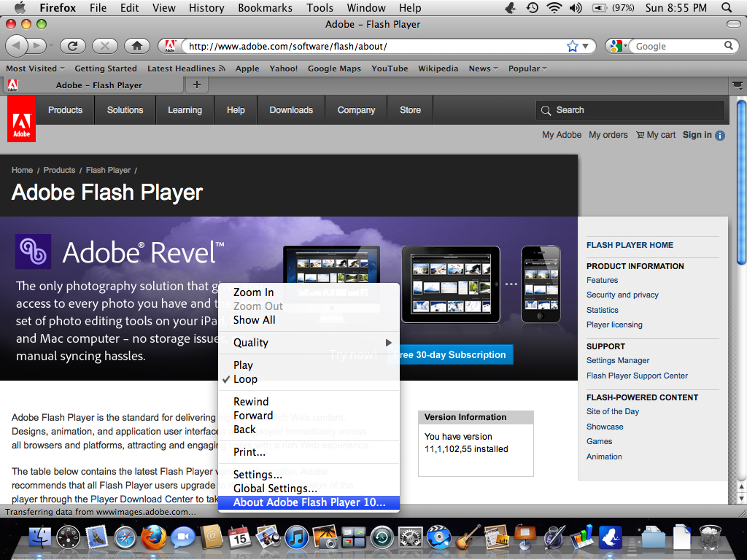
Task: Click the stop loading X button
Action: [105, 46]
